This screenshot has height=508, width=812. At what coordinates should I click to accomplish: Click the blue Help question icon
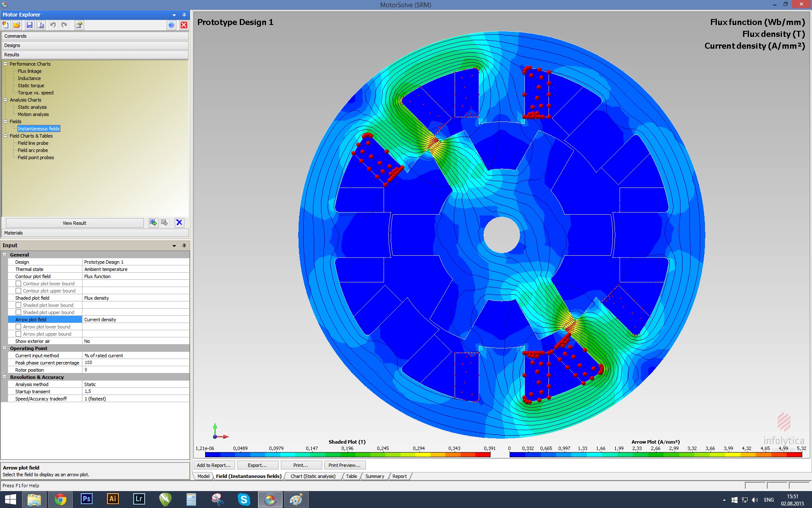point(171,25)
